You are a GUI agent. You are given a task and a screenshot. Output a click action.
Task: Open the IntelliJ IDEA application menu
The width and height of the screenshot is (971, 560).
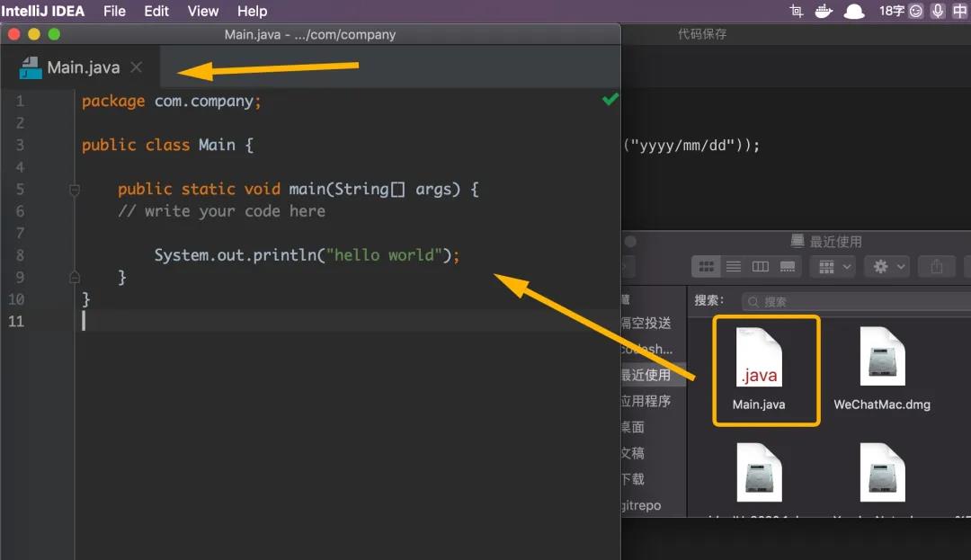coord(43,11)
